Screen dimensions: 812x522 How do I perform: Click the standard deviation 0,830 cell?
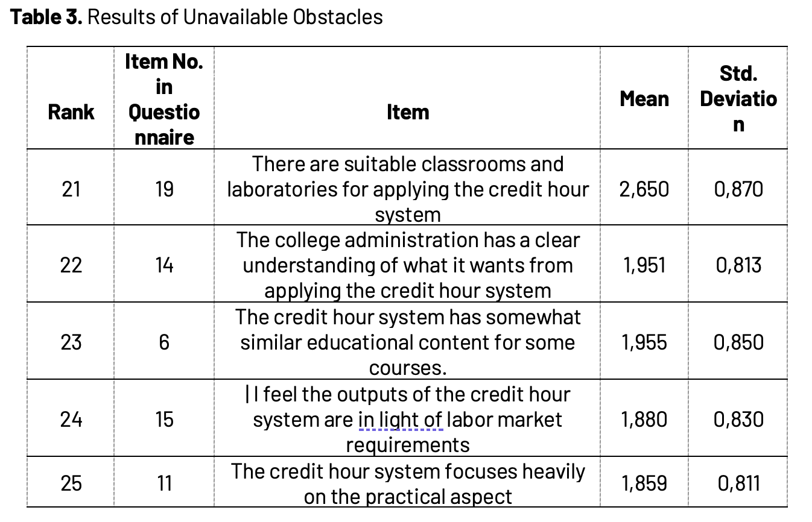pos(738,420)
